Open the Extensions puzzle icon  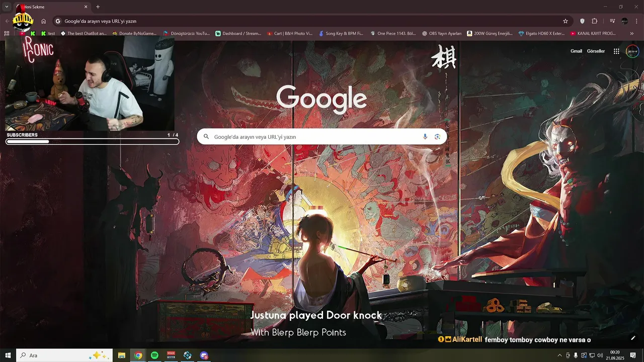595,21
